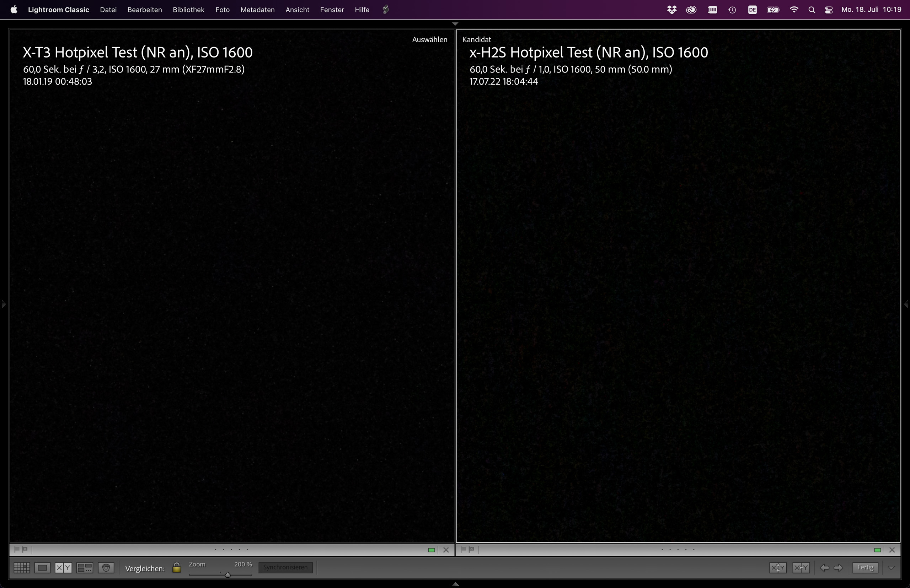Switch to Survey view icon
The width and height of the screenshot is (910, 588).
[85, 568]
